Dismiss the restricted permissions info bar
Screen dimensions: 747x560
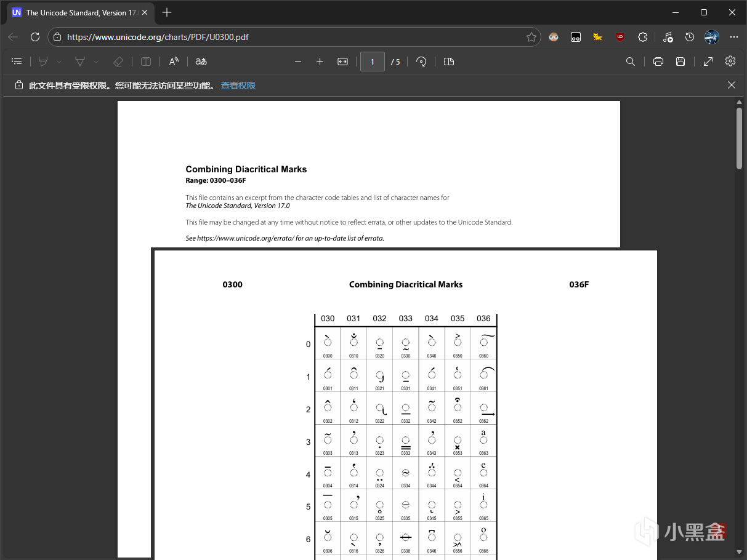point(732,85)
